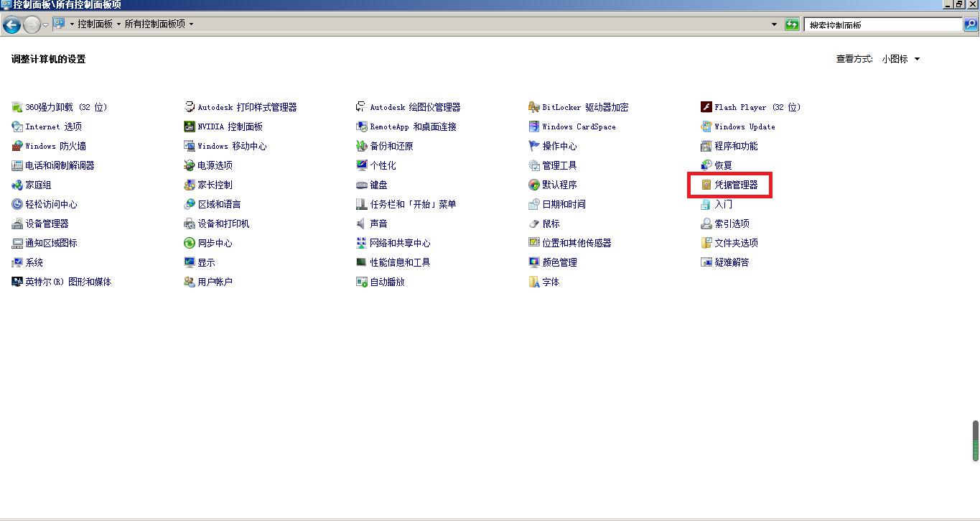Open the 360强力卸载 icon
Image resolution: width=980 pixels, height=521 pixels.
pos(17,107)
